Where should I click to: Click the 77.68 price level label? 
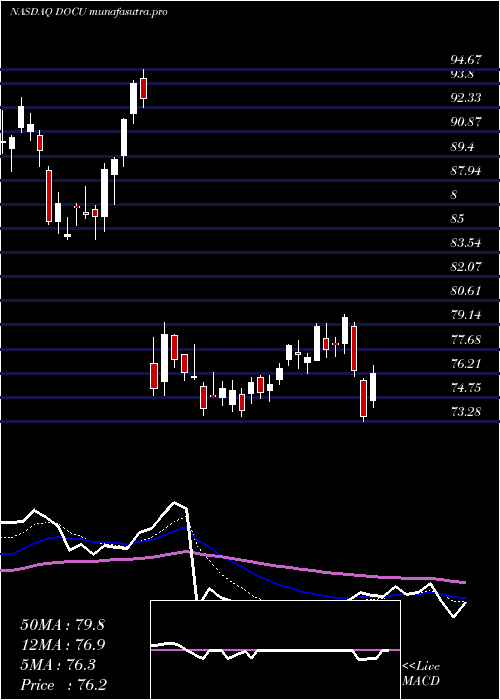(466, 340)
